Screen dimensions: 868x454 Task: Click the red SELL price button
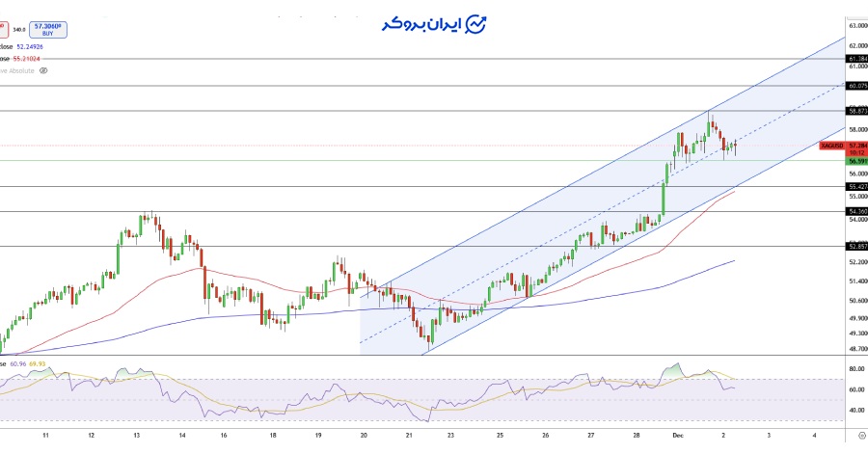(3, 31)
